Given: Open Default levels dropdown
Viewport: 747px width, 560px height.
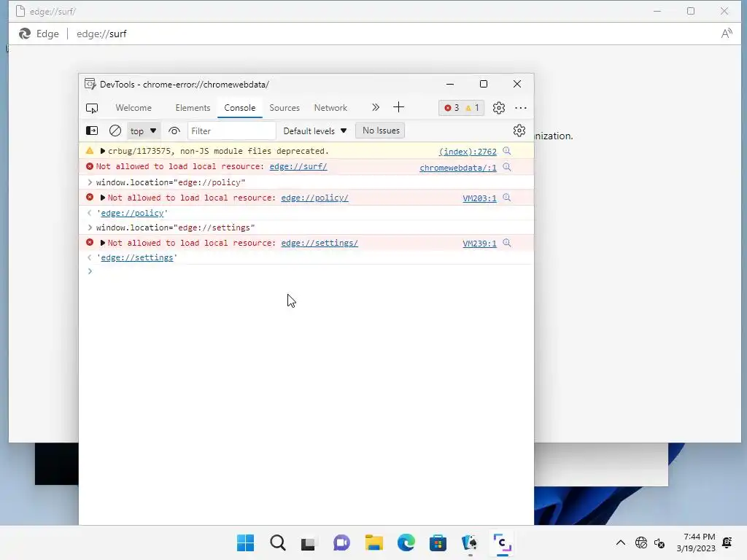Looking at the screenshot, I should click(x=315, y=131).
